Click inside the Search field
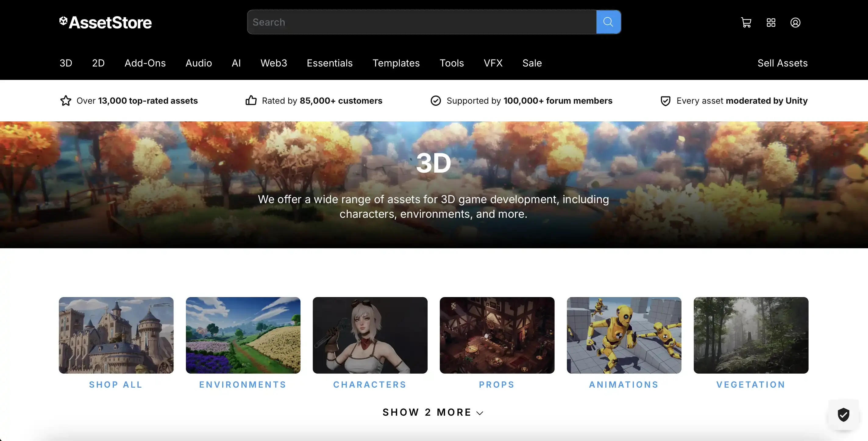 coord(421,22)
